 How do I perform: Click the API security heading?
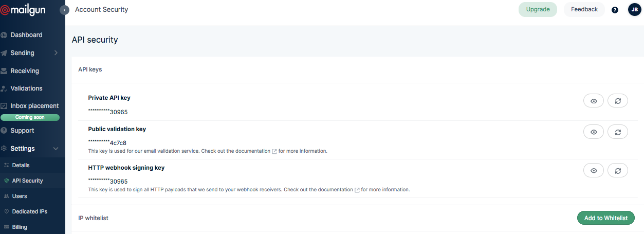[x=95, y=40]
